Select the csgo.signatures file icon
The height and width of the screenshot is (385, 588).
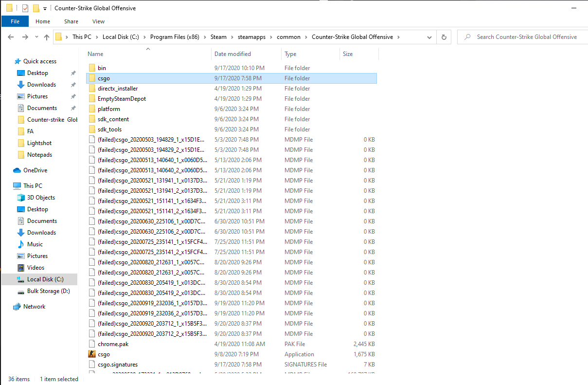tap(92, 365)
